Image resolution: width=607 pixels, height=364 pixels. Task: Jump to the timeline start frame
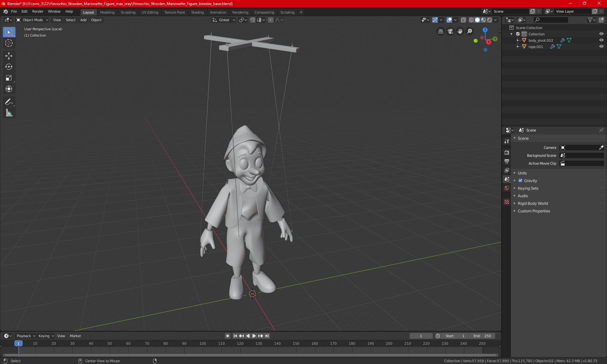pos(235,336)
